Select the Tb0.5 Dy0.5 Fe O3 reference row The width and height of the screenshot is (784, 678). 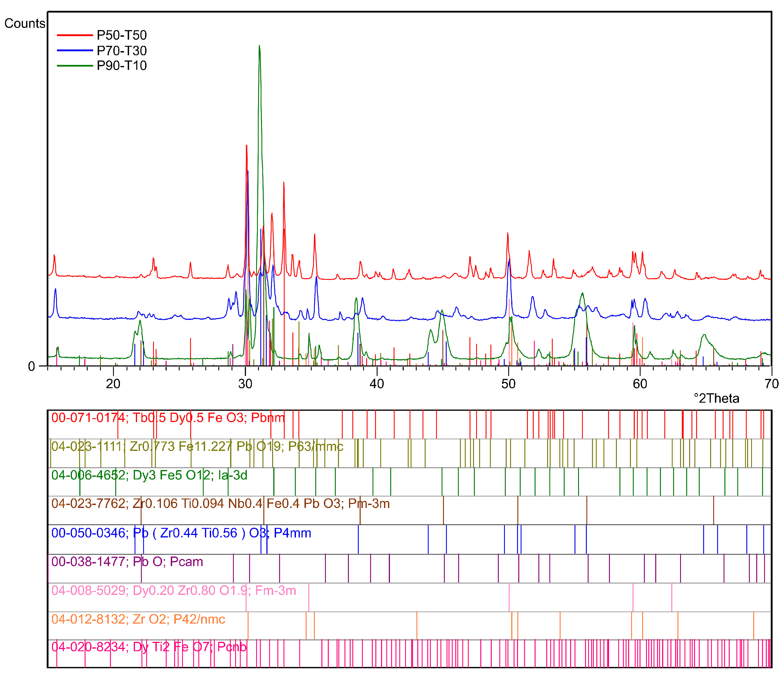[x=168, y=418]
